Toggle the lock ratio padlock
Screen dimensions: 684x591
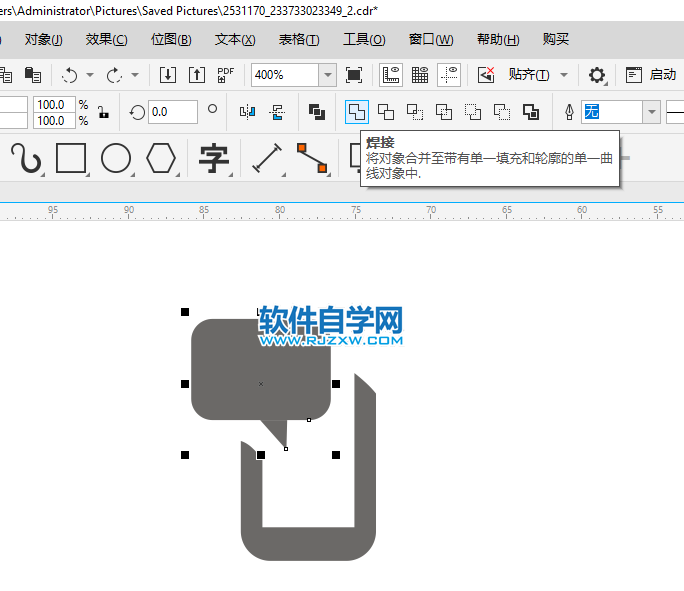click(103, 112)
